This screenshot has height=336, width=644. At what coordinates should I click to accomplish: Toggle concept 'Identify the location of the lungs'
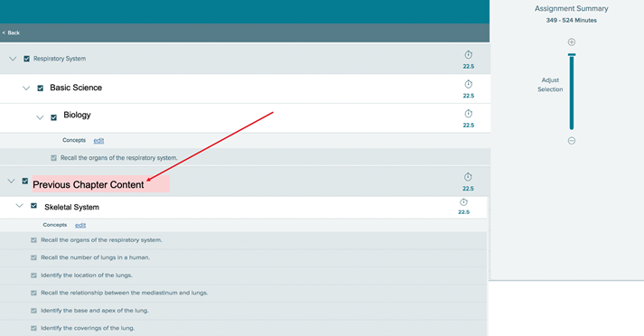(33, 275)
